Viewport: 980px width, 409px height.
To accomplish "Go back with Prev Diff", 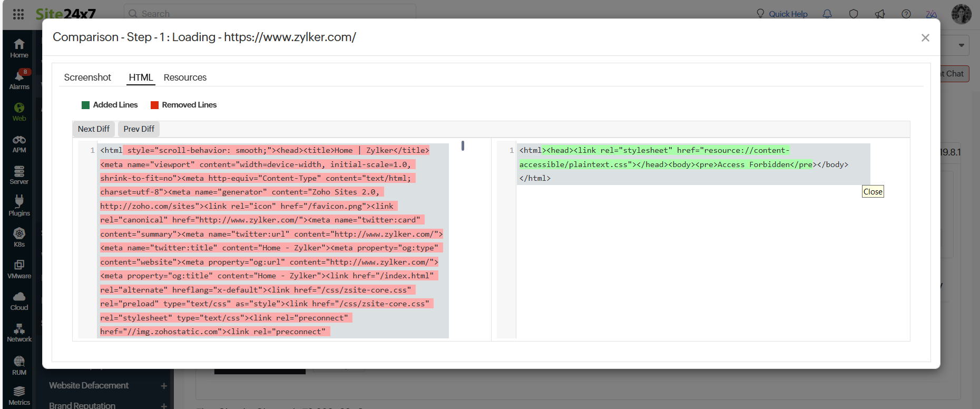I will click(x=139, y=129).
